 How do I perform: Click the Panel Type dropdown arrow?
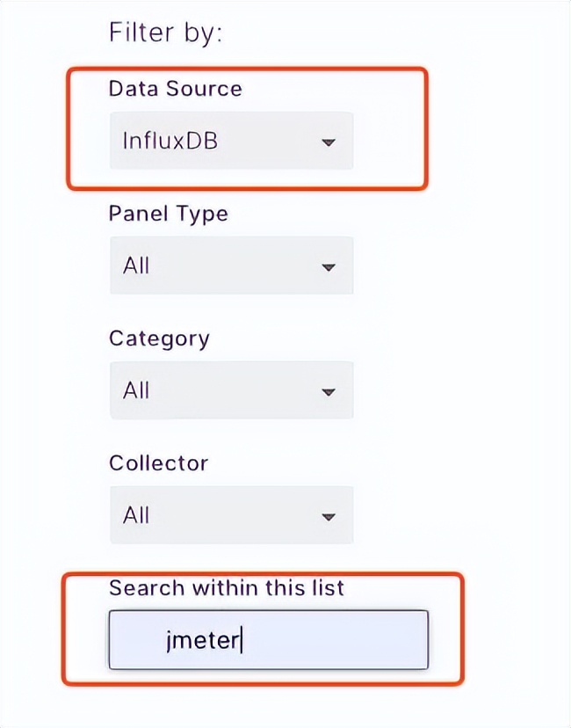[x=329, y=266]
